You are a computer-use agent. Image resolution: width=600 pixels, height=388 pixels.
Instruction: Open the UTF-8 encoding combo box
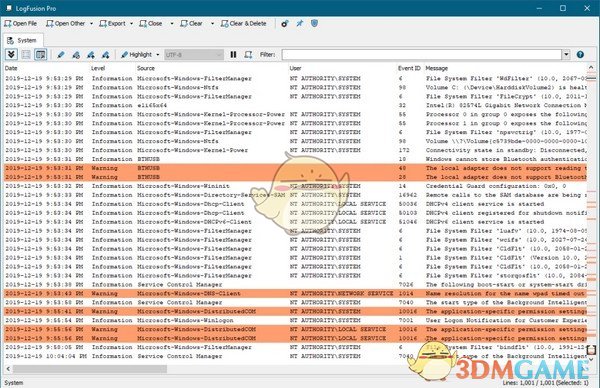point(194,55)
